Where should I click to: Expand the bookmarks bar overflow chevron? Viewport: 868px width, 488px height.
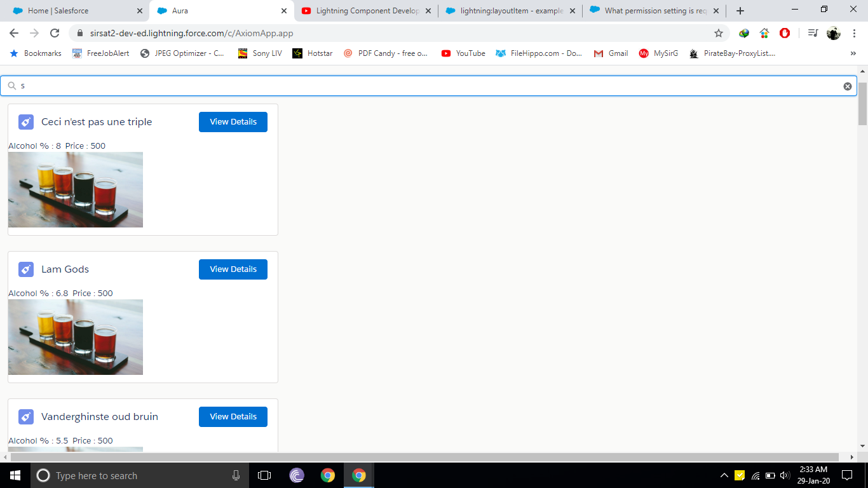(853, 53)
